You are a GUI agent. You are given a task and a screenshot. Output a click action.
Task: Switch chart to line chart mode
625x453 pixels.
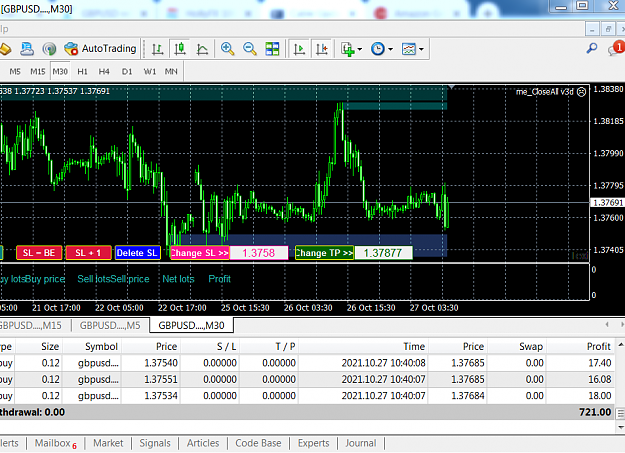202,49
